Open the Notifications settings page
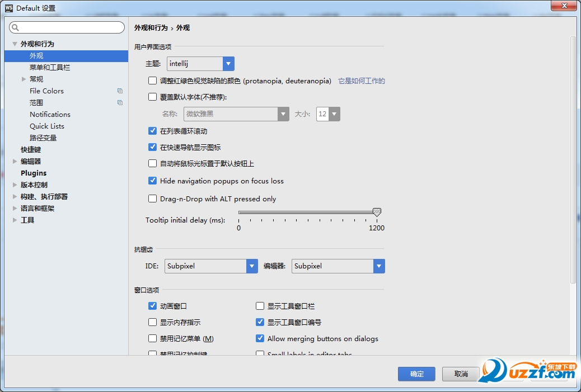 point(50,114)
